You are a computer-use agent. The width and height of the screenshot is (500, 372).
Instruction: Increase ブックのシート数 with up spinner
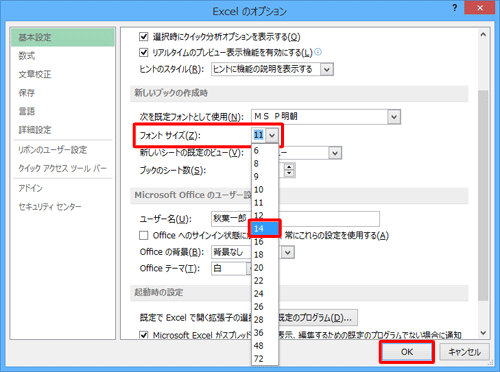tap(289, 167)
